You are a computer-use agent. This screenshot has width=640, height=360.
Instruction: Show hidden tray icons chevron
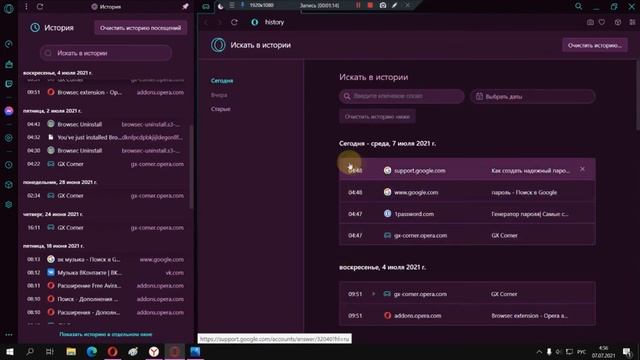539,351
